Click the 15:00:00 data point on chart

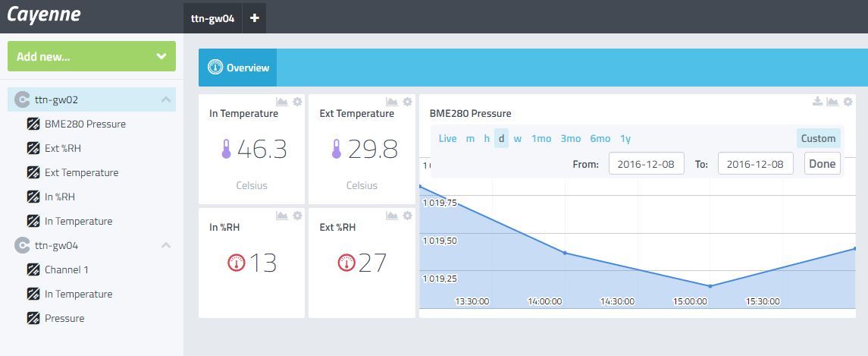tap(710, 286)
